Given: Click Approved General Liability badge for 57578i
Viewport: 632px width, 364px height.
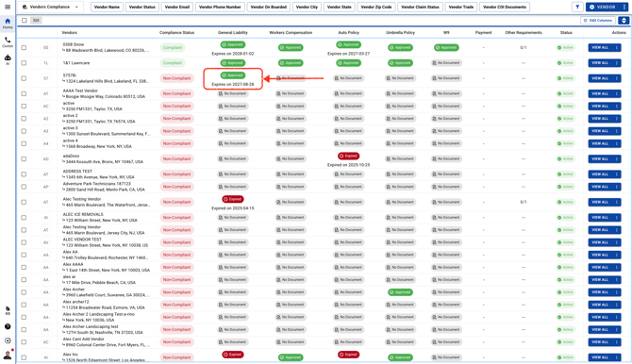Looking at the screenshot, I should [x=233, y=75].
